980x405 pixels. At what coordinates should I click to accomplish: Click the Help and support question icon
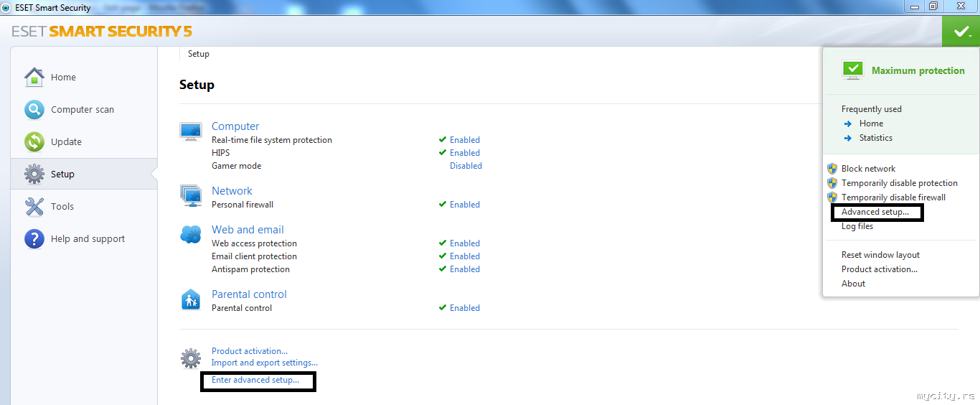pyautogui.click(x=34, y=238)
